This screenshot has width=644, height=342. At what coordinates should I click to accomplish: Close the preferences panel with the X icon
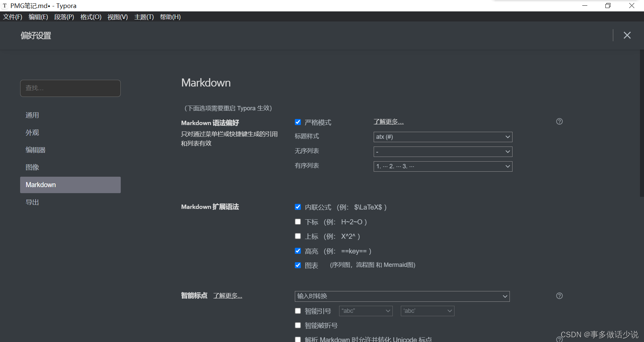click(x=627, y=35)
